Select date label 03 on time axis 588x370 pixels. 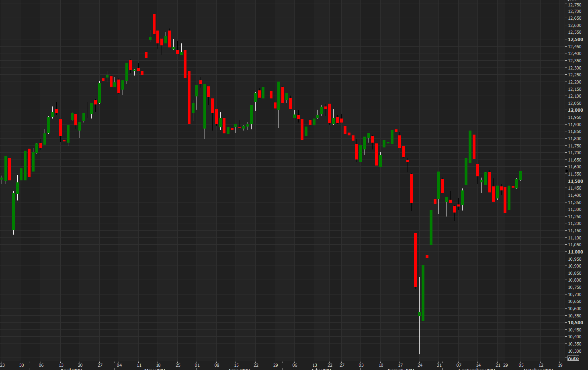(x=361, y=365)
